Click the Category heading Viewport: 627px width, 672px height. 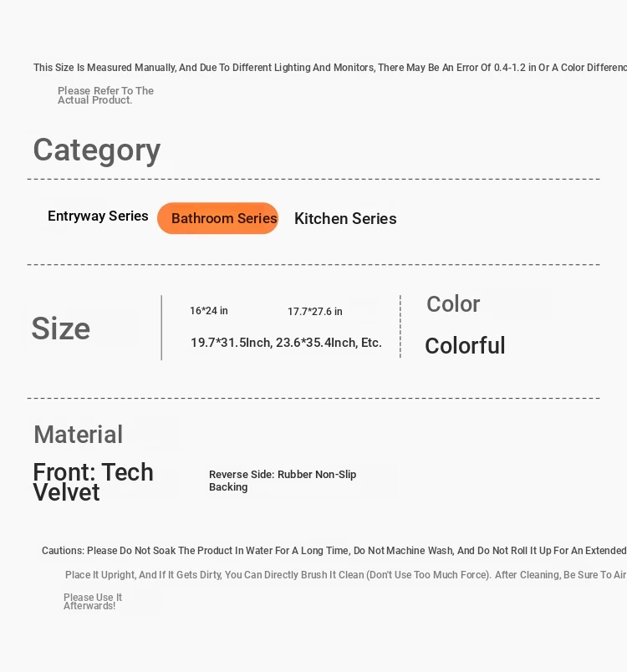pos(97,150)
